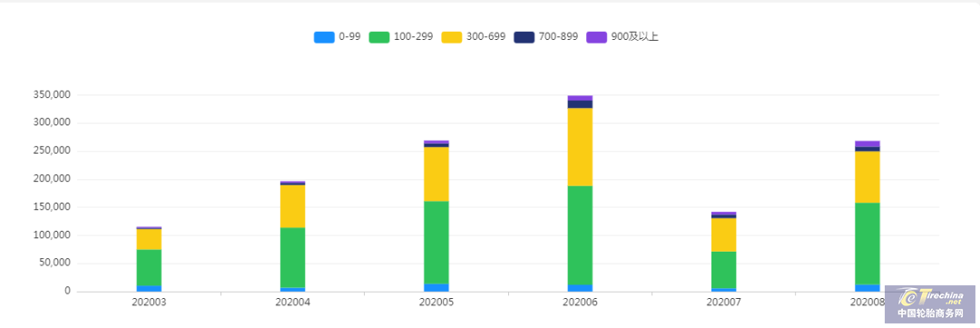Select the yellow segment of the 202006 bar
980x328 pixels.
click(580, 147)
